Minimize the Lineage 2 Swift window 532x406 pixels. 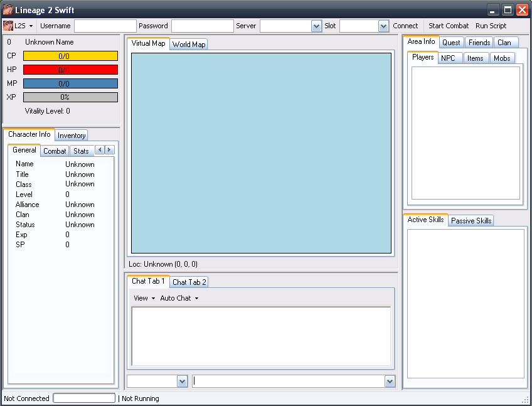tap(493, 10)
